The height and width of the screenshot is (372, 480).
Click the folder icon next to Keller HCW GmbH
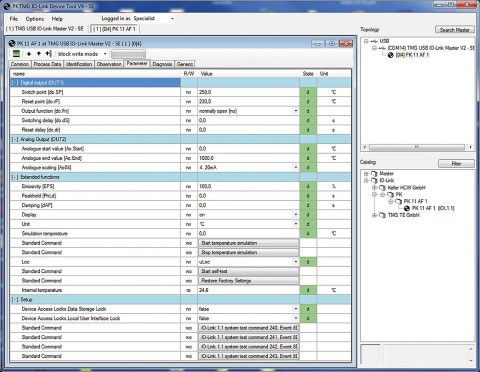coord(382,188)
